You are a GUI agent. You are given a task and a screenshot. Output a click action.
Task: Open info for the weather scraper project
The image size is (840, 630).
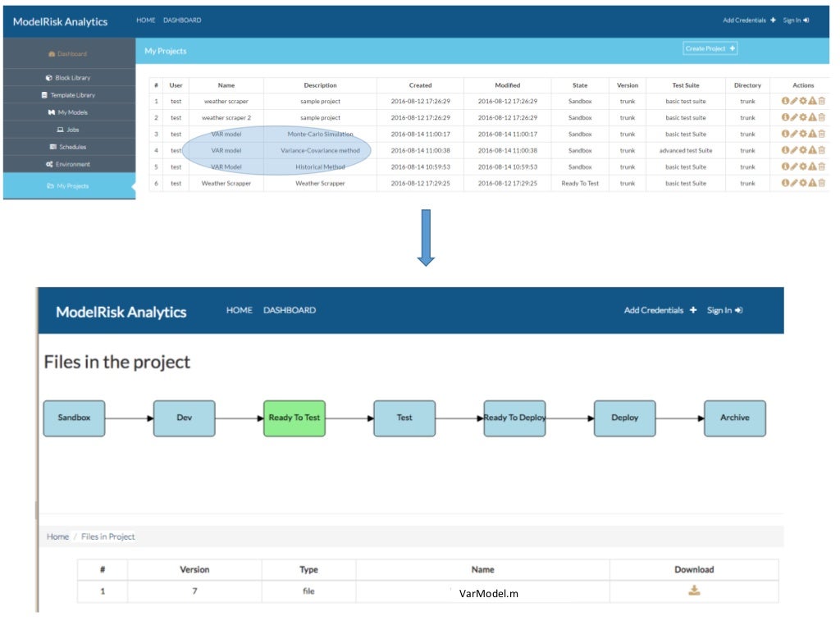(x=785, y=101)
